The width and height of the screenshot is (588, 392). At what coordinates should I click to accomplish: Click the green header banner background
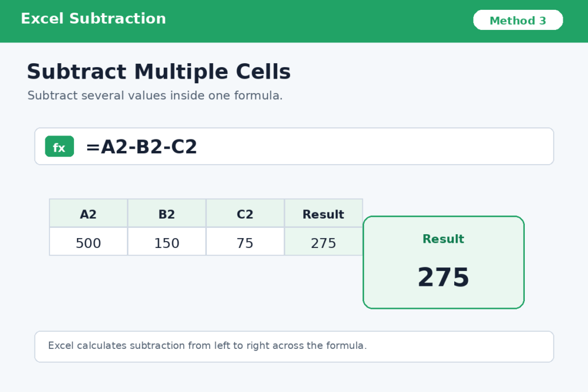click(319, 21)
